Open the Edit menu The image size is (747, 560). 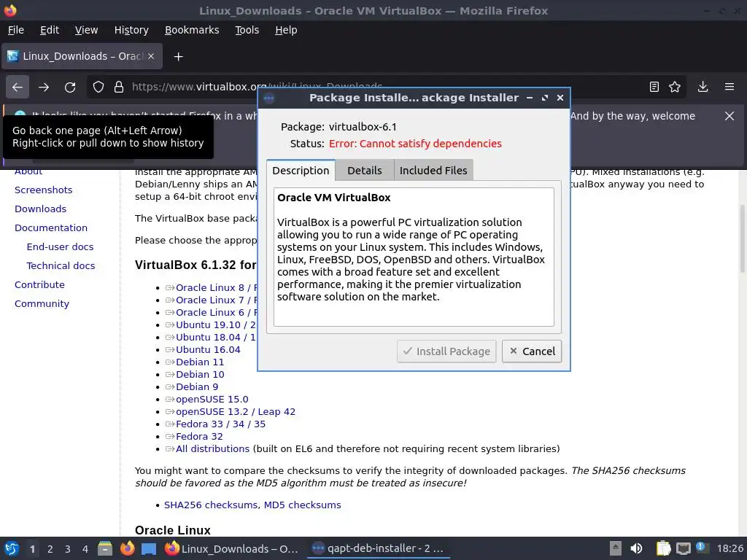(50, 30)
